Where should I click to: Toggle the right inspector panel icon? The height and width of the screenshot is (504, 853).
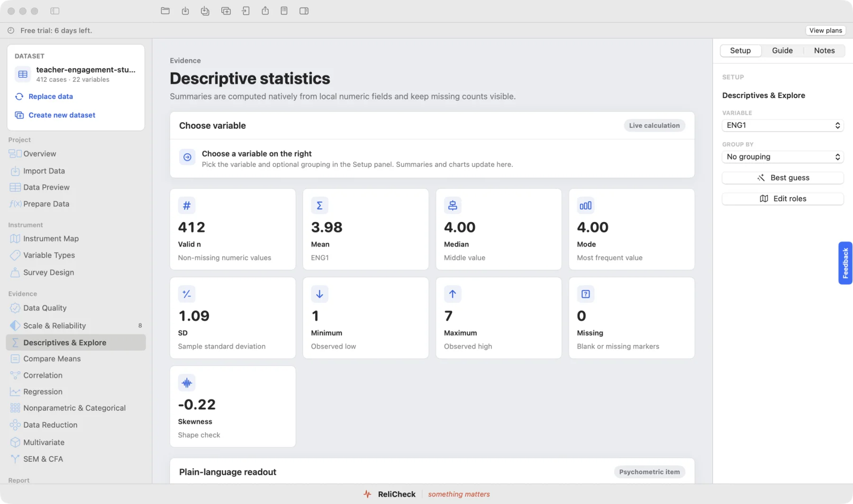point(304,11)
